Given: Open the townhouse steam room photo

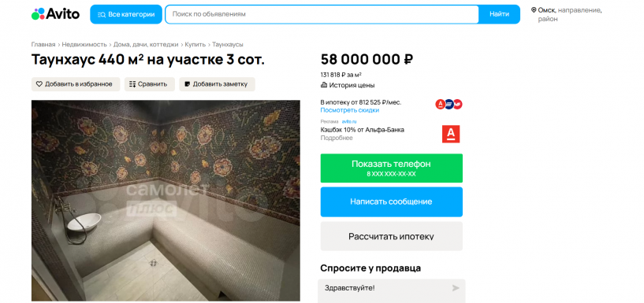Looking at the screenshot, I should 166,201.
